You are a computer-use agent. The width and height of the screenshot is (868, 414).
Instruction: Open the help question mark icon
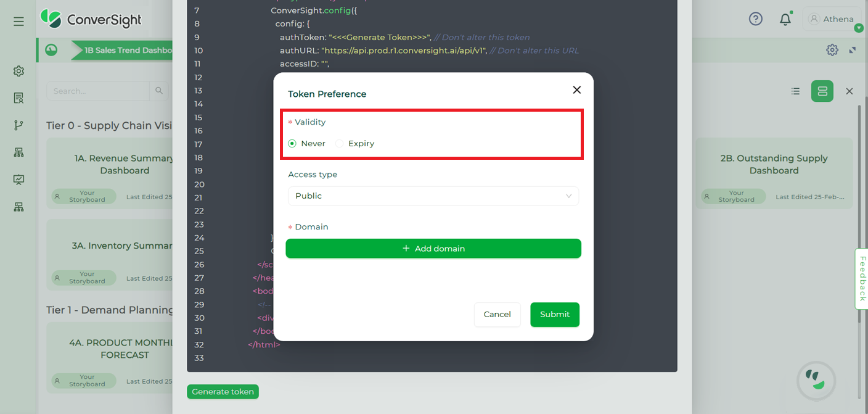point(756,19)
